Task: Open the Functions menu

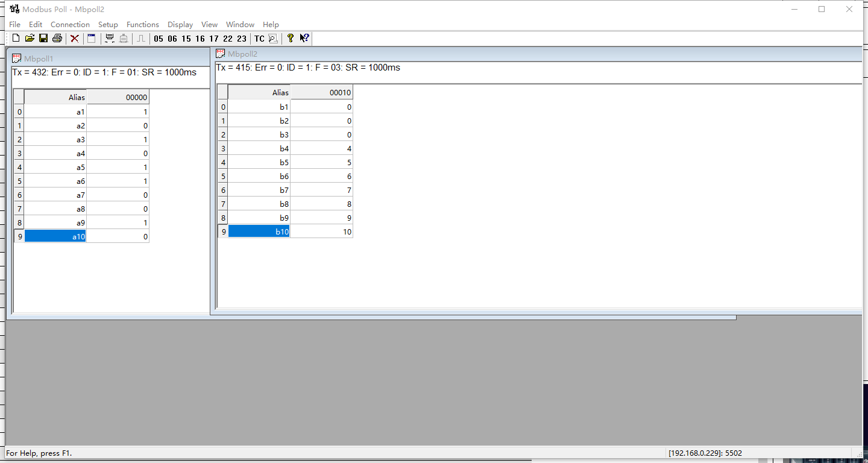Action: click(x=143, y=25)
